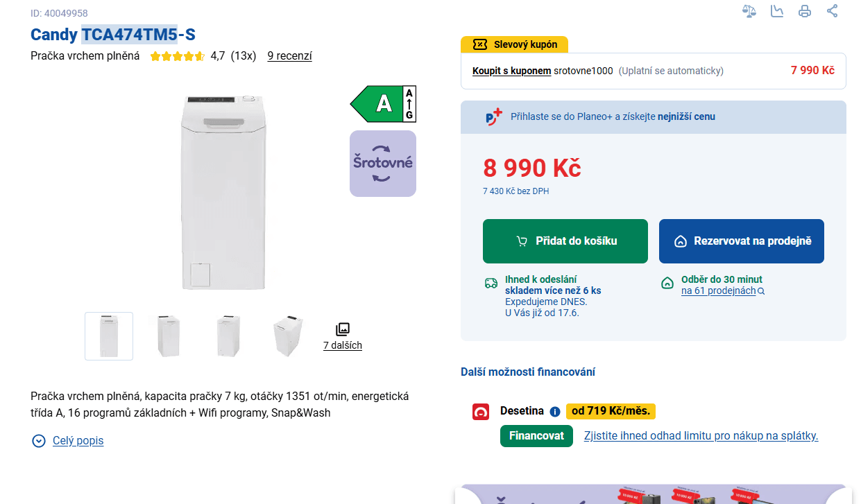Click the Desetina info icon
861x504 pixels.
pos(554,411)
